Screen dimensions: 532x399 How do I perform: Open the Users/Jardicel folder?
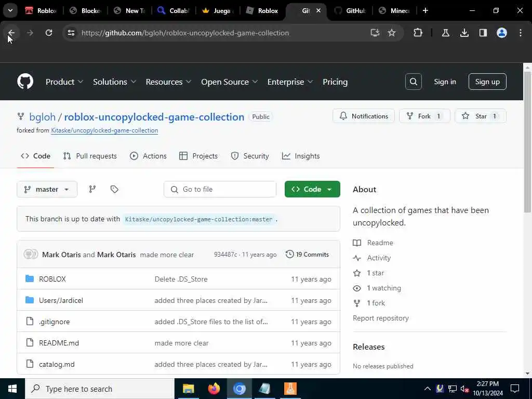(61, 300)
